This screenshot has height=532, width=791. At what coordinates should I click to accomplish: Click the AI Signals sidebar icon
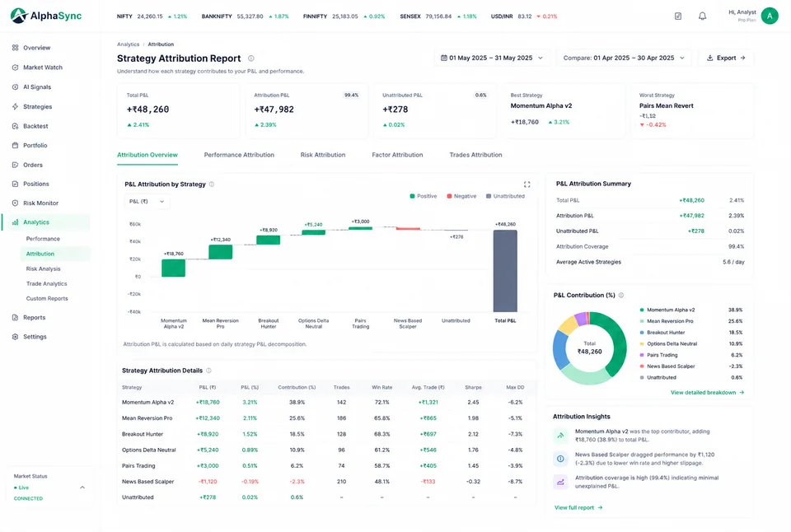15,86
